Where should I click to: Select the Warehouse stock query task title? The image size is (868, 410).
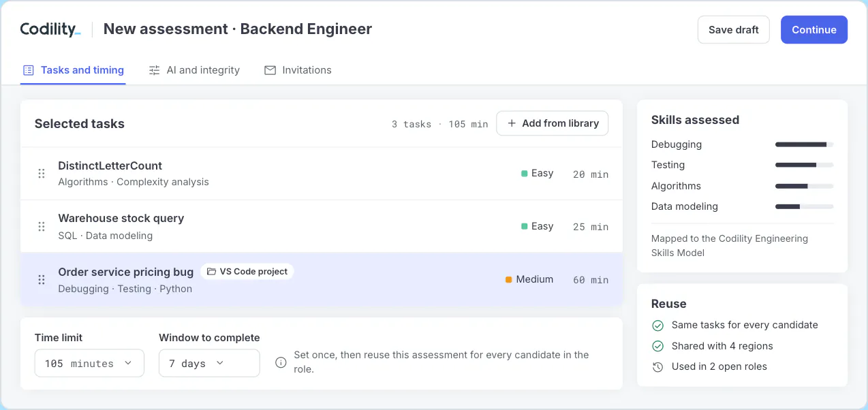point(121,219)
